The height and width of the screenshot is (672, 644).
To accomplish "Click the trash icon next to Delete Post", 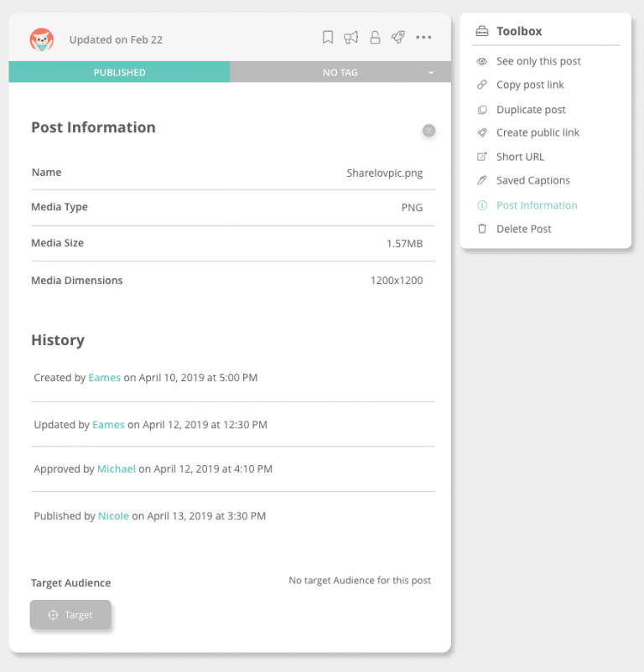I will pos(482,229).
